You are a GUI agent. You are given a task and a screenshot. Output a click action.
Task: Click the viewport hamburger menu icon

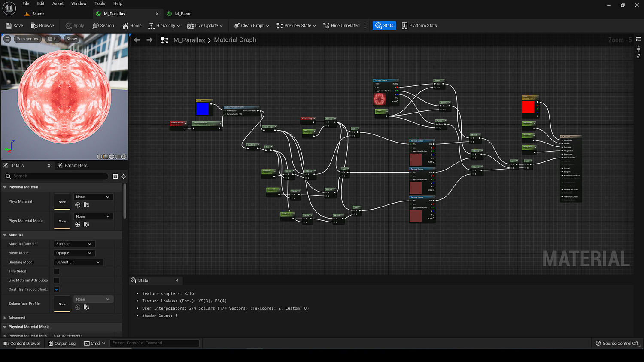pyautogui.click(x=7, y=39)
